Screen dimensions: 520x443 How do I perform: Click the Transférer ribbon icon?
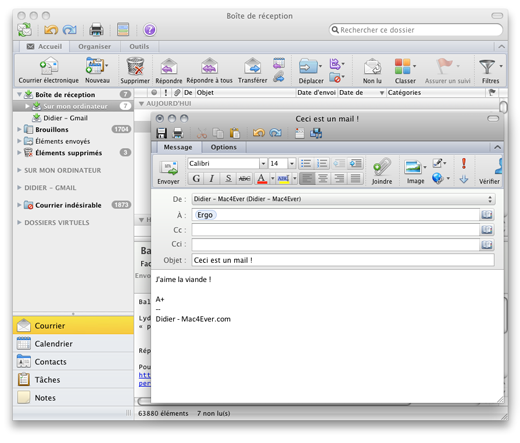coord(252,70)
